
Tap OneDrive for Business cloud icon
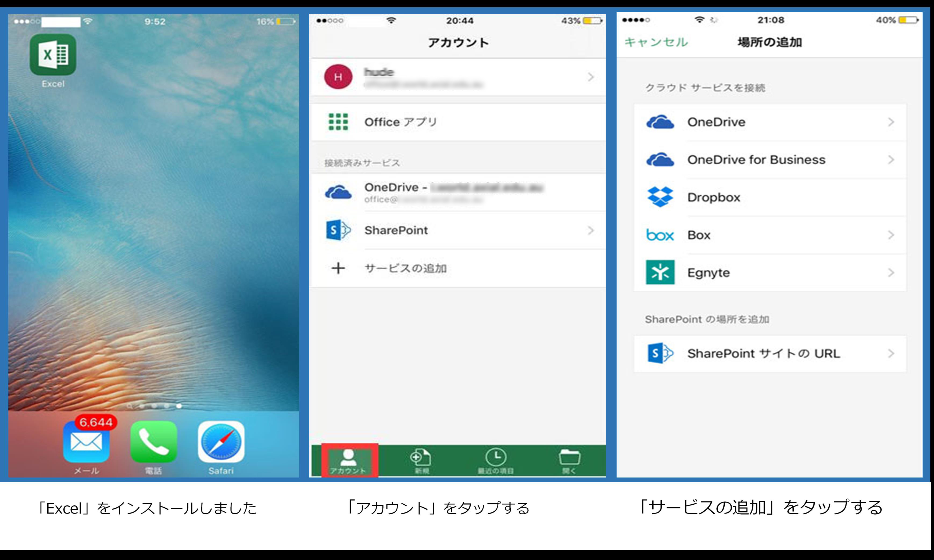coord(660,160)
